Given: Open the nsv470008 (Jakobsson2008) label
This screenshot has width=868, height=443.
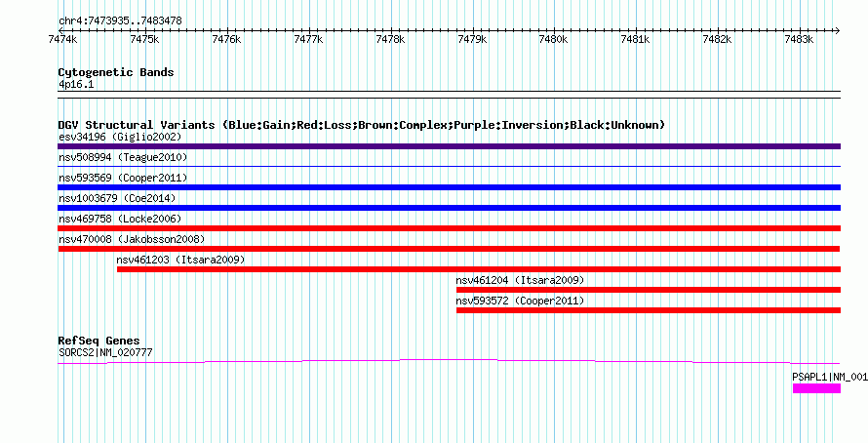Looking at the screenshot, I should pos(132,239).
